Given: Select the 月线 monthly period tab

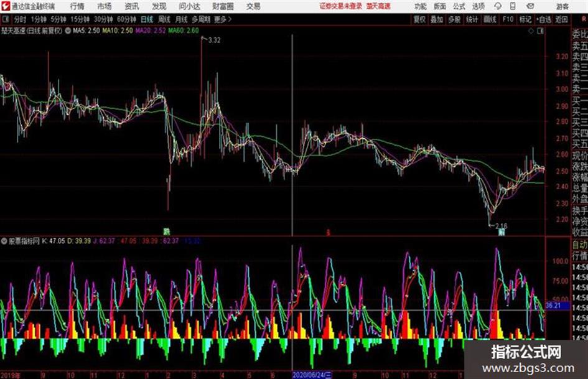Looking at the screenshot, I should point(182,19).
